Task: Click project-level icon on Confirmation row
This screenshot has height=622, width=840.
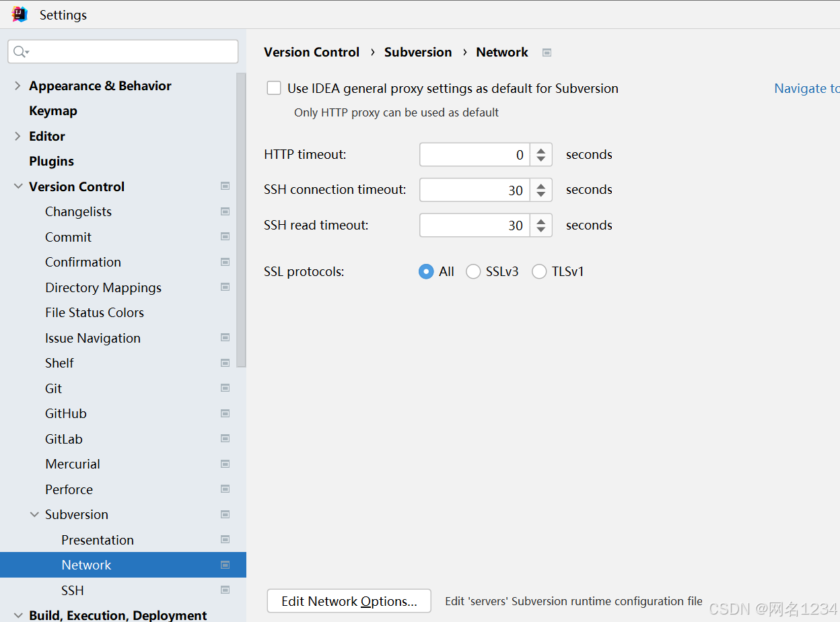Action: 225,262
